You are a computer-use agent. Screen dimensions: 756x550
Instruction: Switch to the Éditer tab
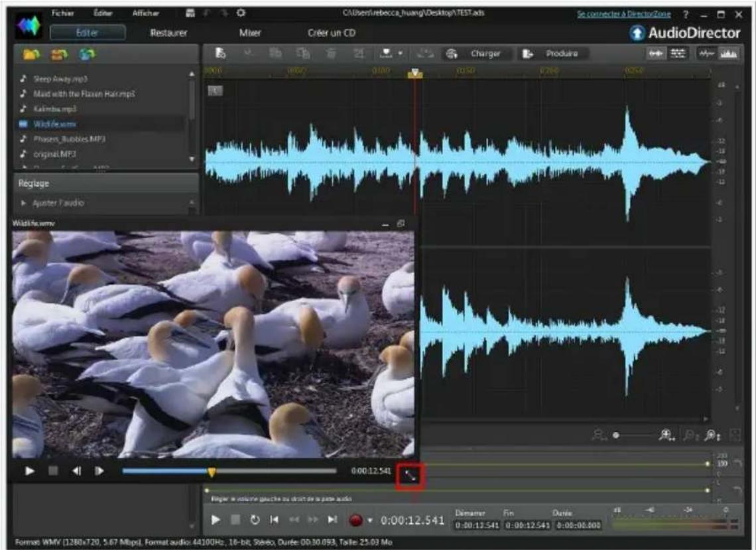pyautogui.click(x=88, y=33)
